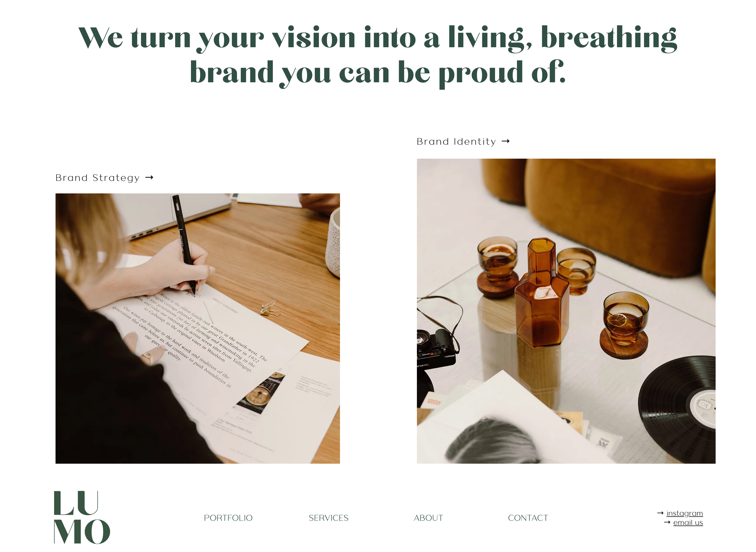Click the arrow icon before instagram
Screen dimensions: 756x552
(x=660, y=513)
